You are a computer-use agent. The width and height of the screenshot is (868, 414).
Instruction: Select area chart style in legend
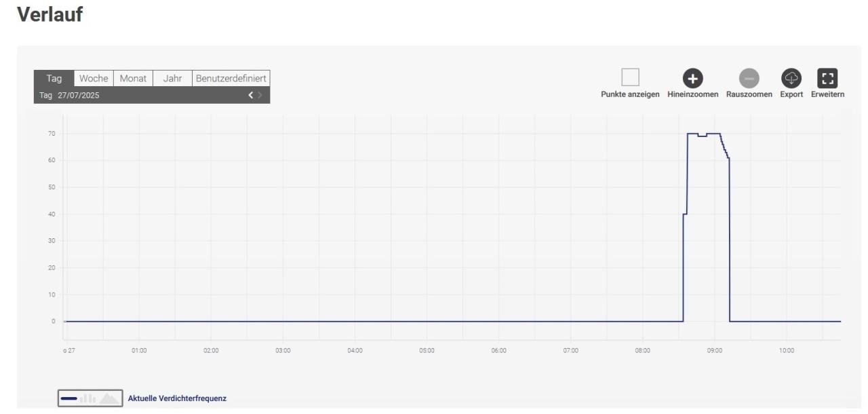[x=108, y=398]
